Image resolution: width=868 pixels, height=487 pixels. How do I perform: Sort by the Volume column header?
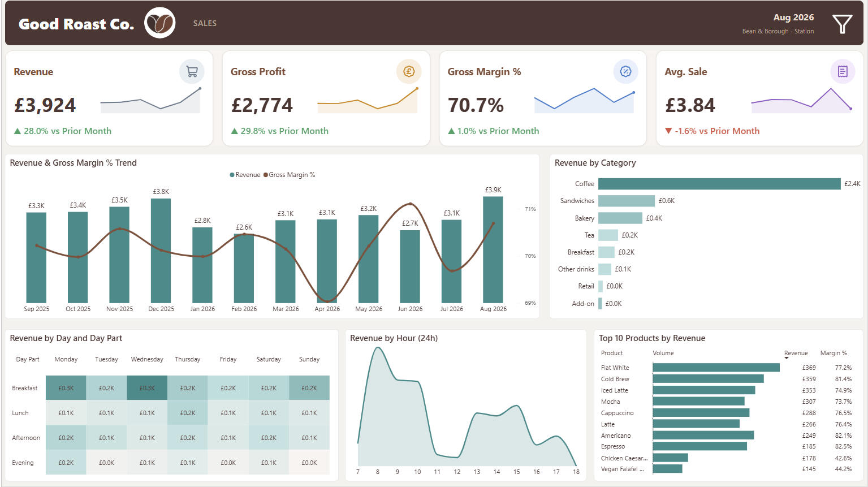click(663, 353)
